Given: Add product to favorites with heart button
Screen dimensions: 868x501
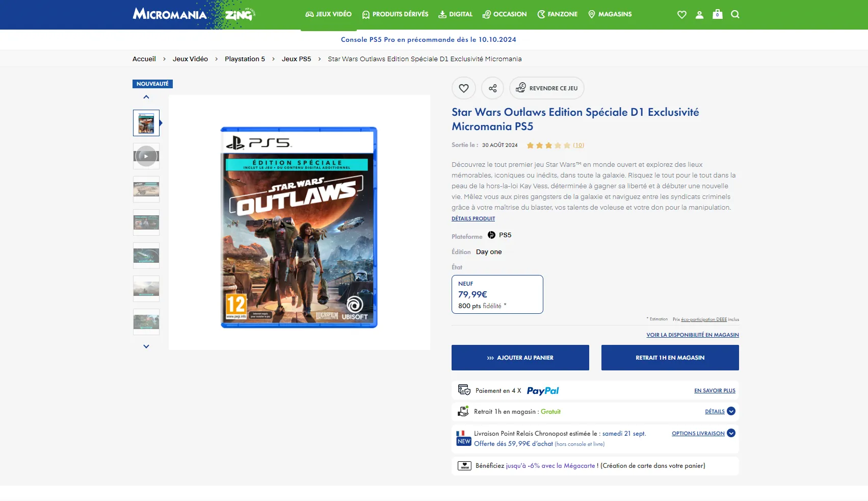Looking at the screenshot, I should (463, 88).
